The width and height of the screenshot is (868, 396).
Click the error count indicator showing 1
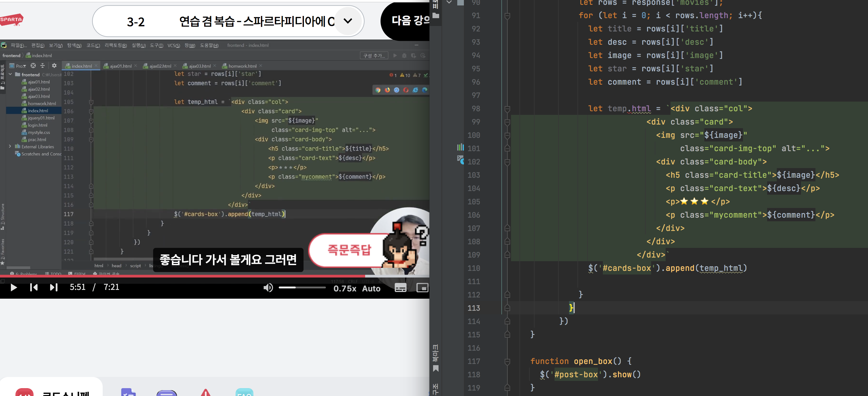tap(393, 75)
